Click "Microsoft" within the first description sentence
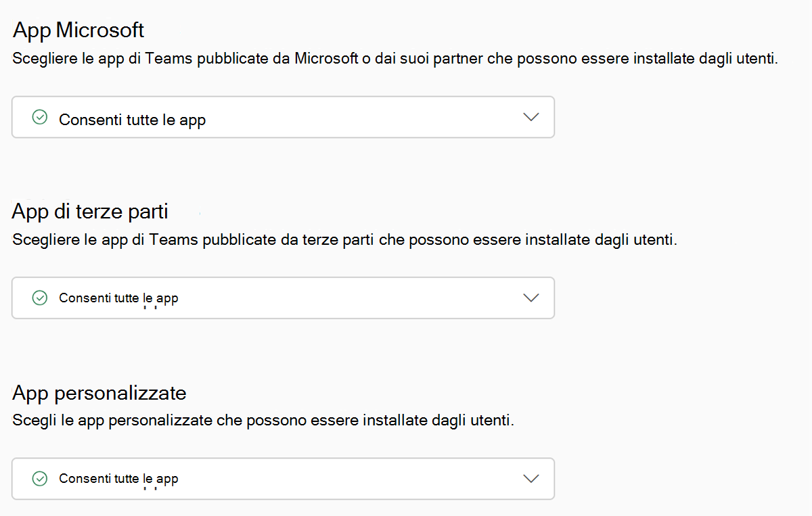812x516 pixels. pos(326,59)
